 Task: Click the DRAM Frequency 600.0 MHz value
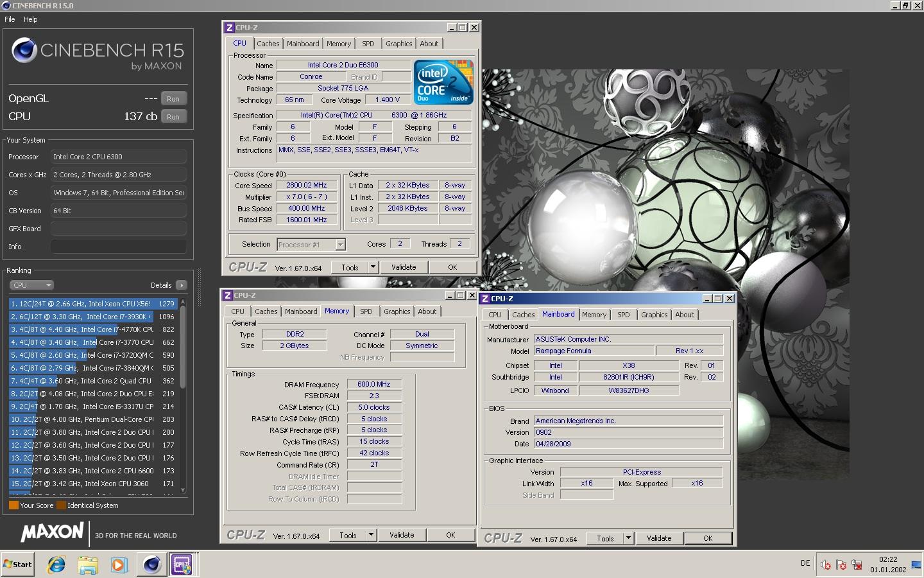[x=374, y=385]
